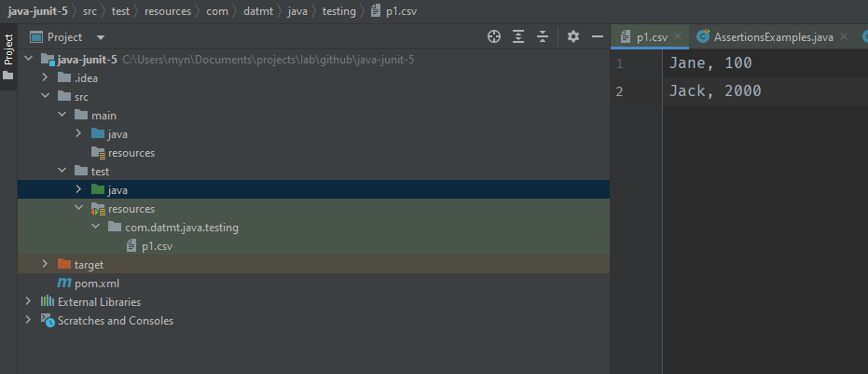The height and width of the screenshot is (374, 868).
Task: Collapse the java-junit-5 project root
Action: 28,60
